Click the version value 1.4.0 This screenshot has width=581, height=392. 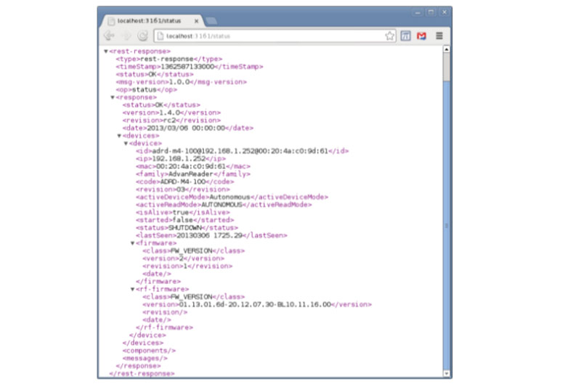[x=169, y=113]
